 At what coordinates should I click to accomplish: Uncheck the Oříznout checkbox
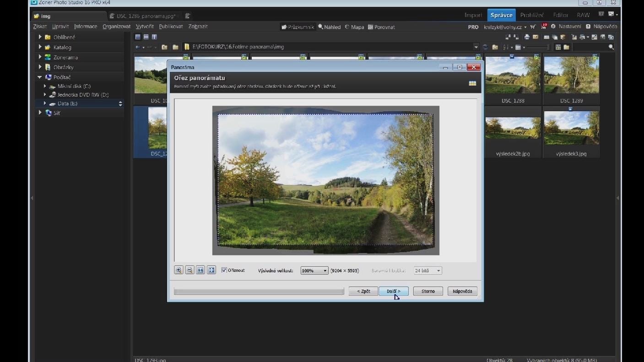[224, 270]
